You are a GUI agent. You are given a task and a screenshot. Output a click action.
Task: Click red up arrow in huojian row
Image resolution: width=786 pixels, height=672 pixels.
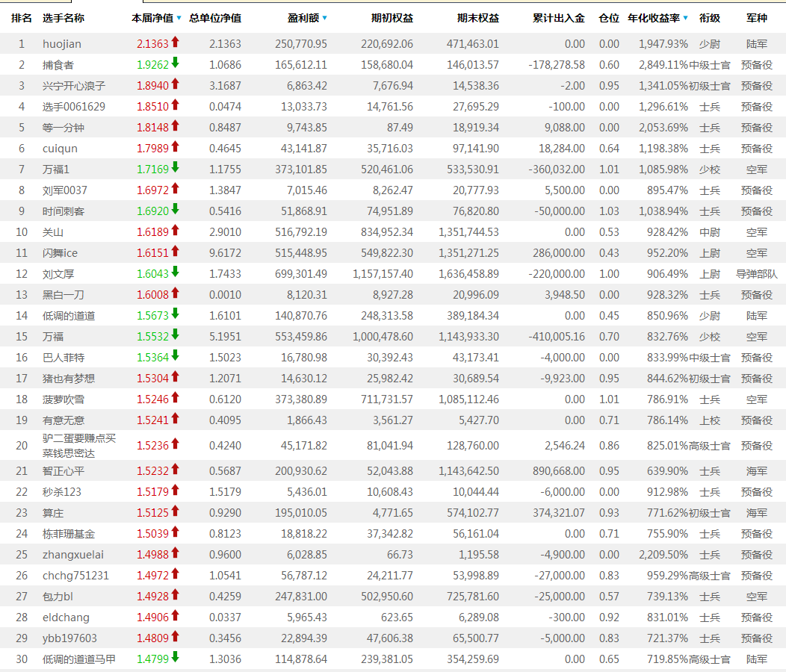click(x=175, y=42)
